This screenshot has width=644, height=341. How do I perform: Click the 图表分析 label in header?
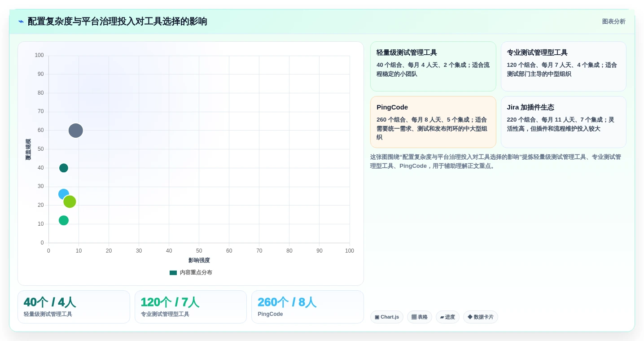coord(613,22)
